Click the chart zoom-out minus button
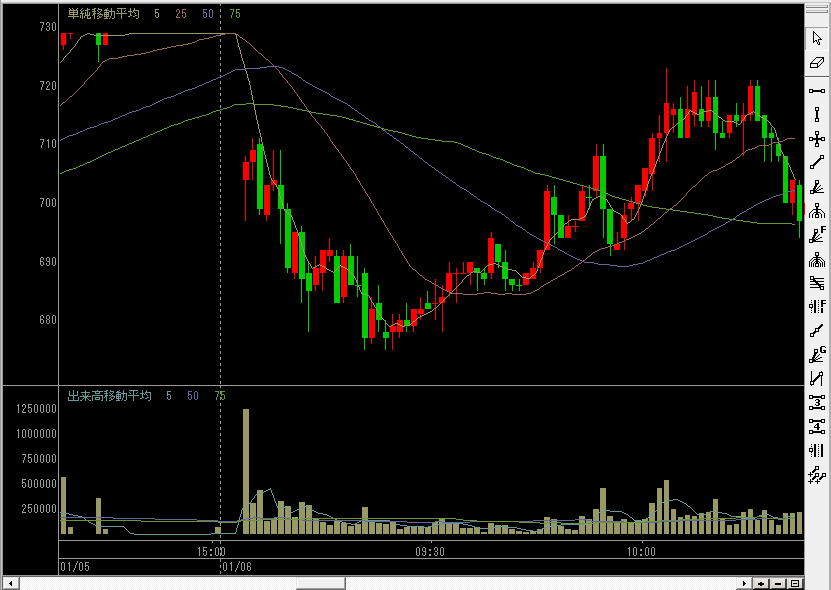Viewport: 831px width, 590px height. (x=778, y=584)
